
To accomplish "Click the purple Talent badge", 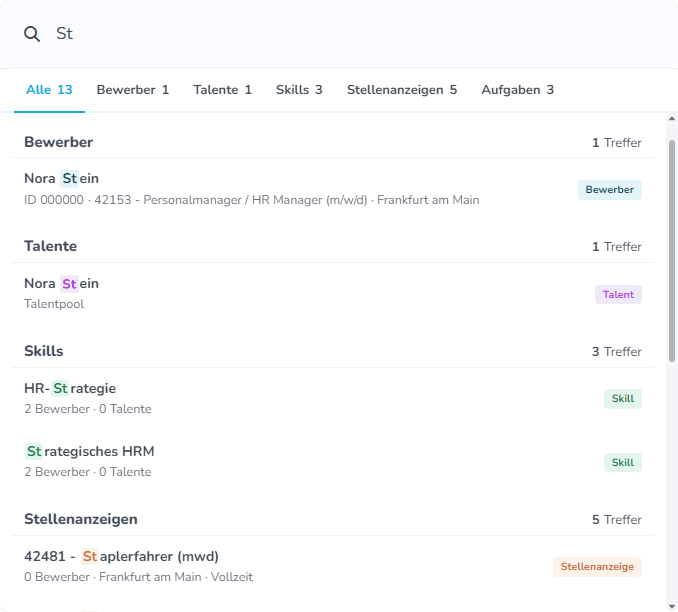I will pyautogui.click(x=618, y=295).
